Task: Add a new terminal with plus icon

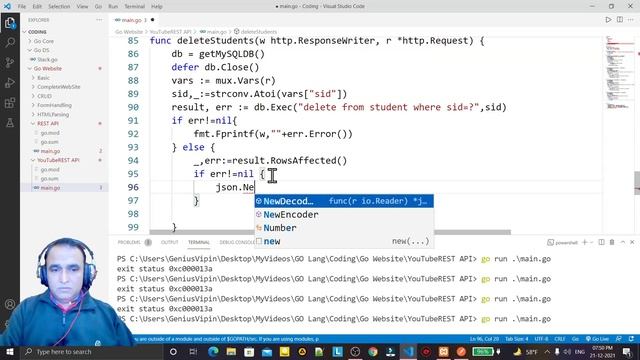Action: pos(584,242)
